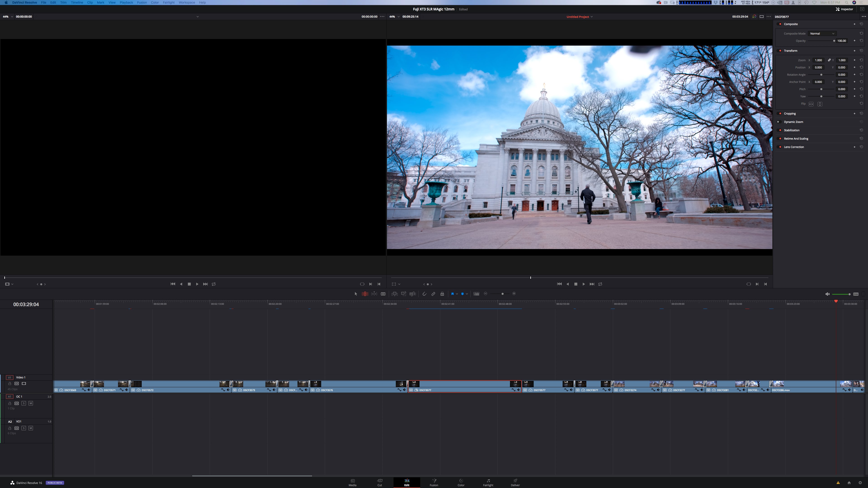Choose the Dynamic Trim Mode tool
The image size is (868, 488).
click(x=374, y=294)
